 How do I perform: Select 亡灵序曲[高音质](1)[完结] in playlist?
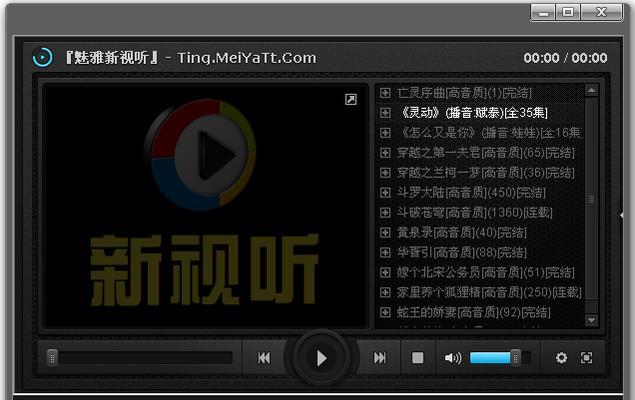[x=464, y=93]
